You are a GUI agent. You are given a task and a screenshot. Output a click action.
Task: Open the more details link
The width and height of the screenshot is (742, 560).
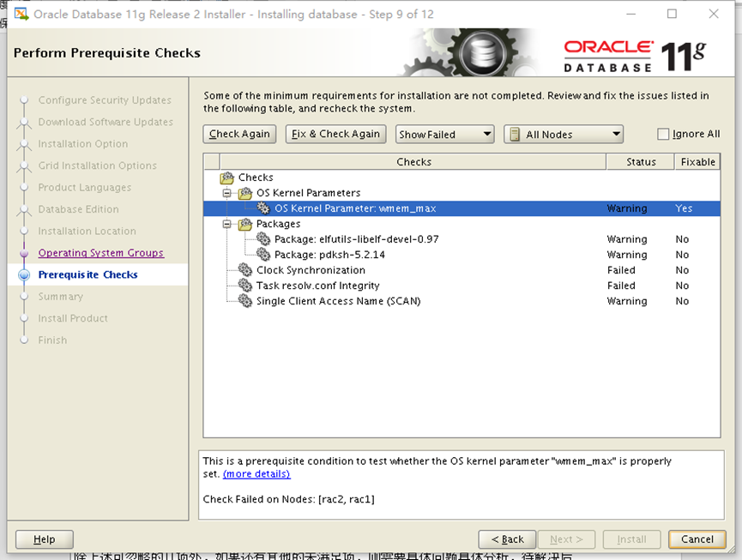(x=256, y=474)
